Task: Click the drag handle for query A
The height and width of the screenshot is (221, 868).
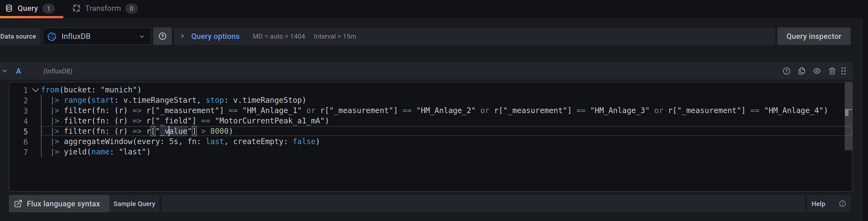Action: [x=843, y=71]
